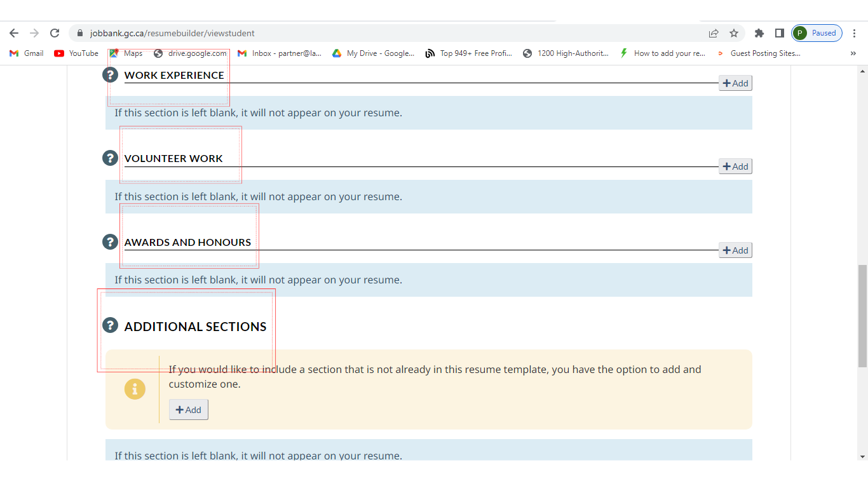
Task: Click the share page icon in address bar
Action: 714,33
